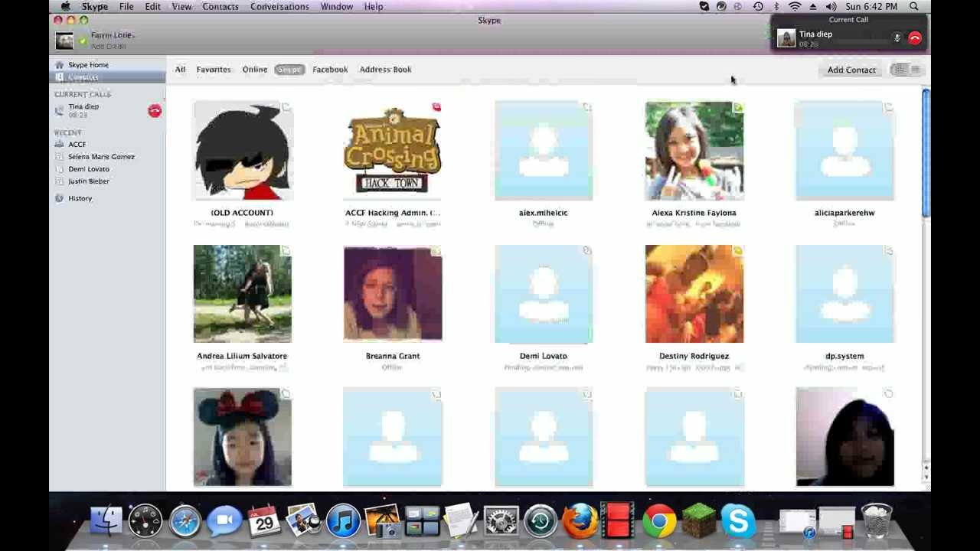This screenshot has width=980, height=551.
Task: Click Skype icon in the Dock
Action: (738, 522)
